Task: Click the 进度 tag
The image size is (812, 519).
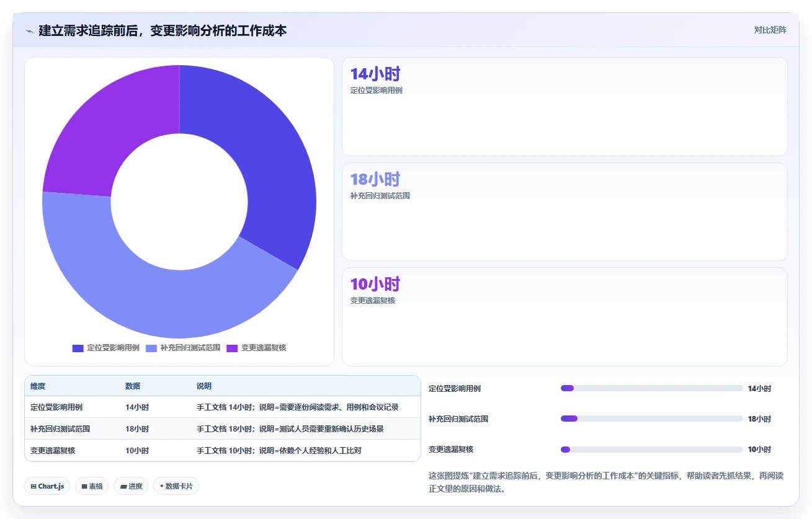Action: click(x=131, y=486)
